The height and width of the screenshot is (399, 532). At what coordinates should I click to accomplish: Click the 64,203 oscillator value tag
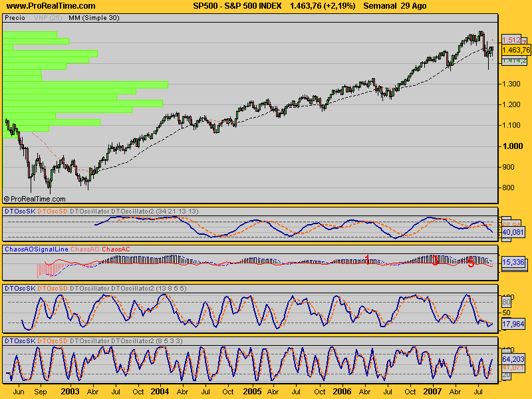click(x=513, y=359)
